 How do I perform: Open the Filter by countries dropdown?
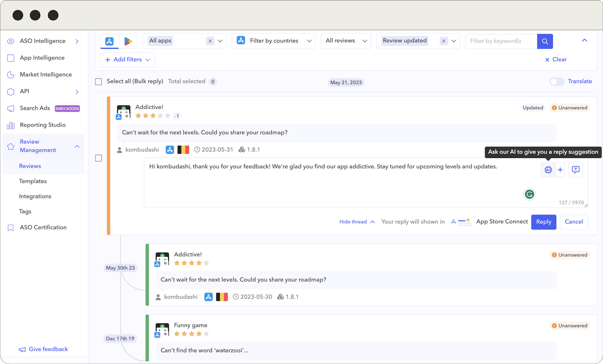pyautogui.click(x=273, y=41)
